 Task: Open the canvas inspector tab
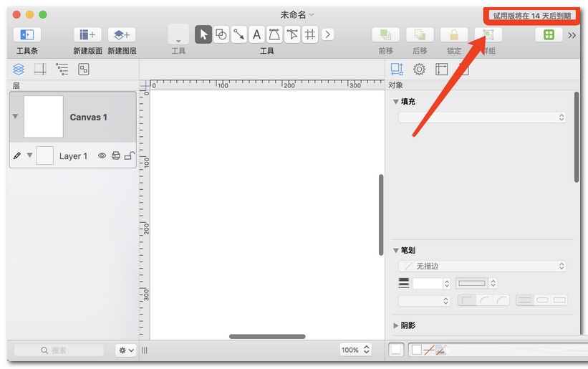pos(441,69)
